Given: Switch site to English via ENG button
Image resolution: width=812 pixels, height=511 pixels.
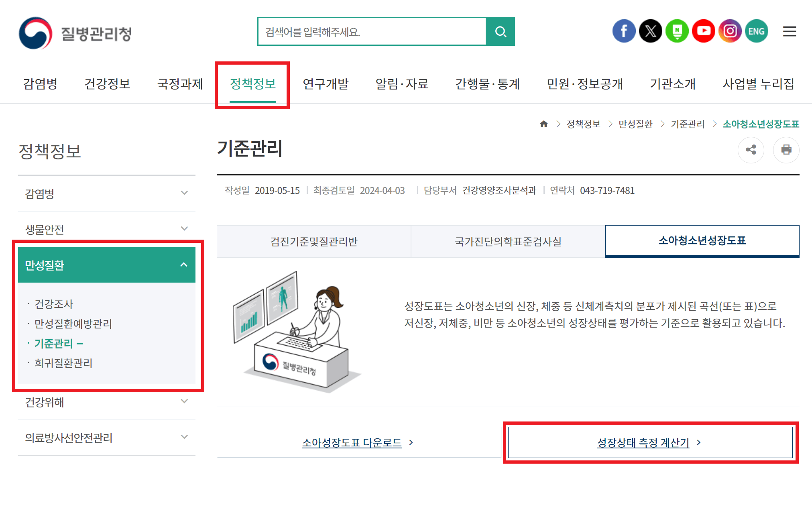Looking at the screenshot, I should coord(756,31).
